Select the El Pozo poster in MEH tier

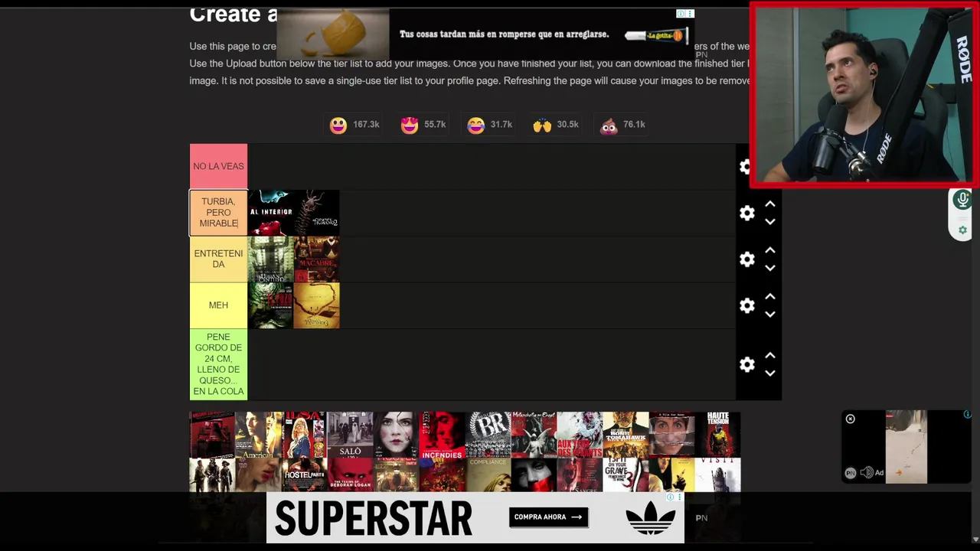pos(270,305)
